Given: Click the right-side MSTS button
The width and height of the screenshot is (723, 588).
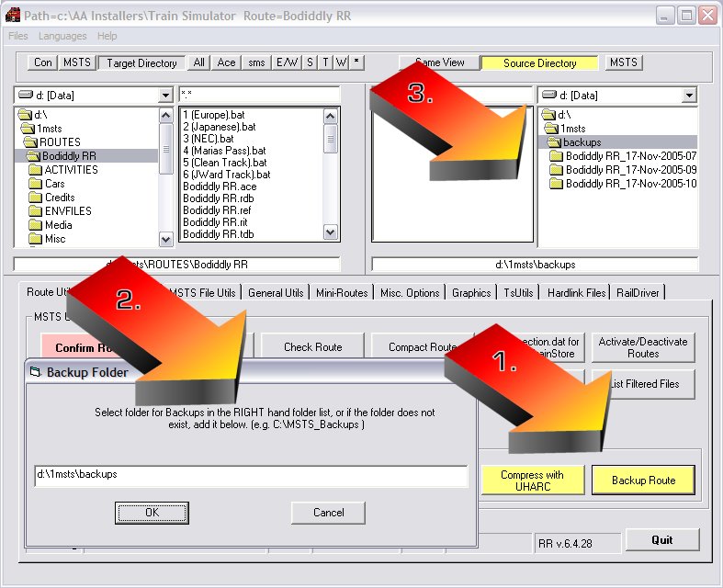Looking at the screenshot, I should [x=624, y=62].
